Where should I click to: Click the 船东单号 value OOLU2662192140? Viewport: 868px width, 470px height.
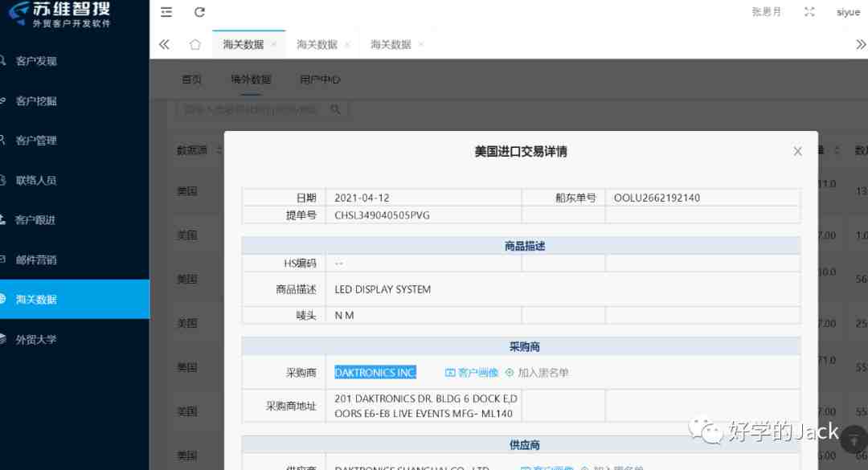(x=657, y=198)
